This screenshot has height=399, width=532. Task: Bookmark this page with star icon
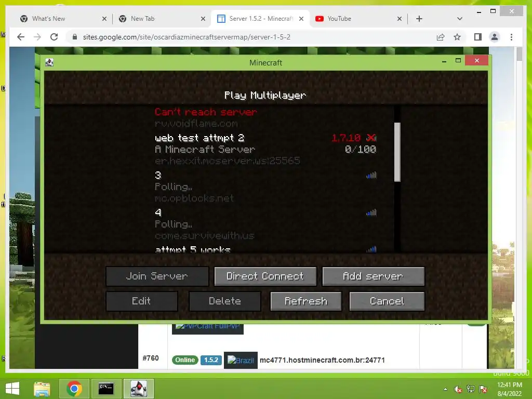click(x=457, y=37)
